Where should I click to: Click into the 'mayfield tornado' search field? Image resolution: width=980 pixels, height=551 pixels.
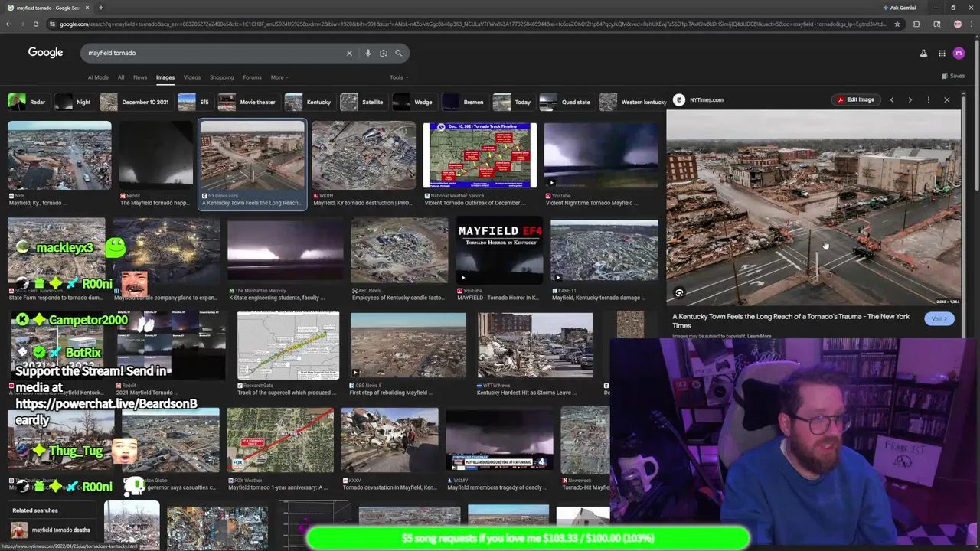(214, 53)
